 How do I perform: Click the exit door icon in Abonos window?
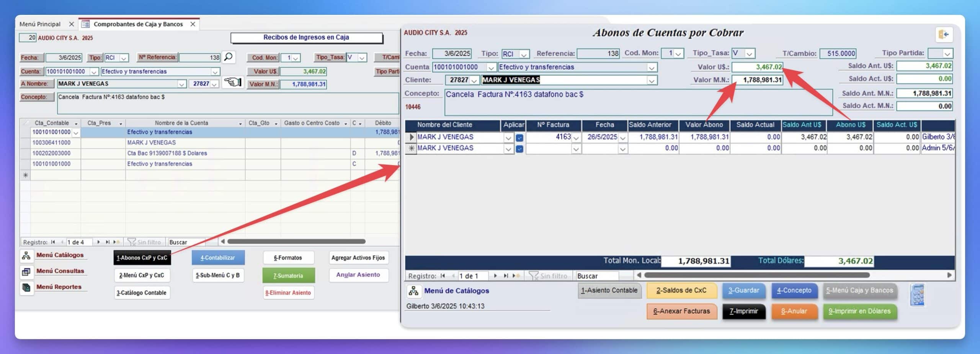click(x=944, y=35)
